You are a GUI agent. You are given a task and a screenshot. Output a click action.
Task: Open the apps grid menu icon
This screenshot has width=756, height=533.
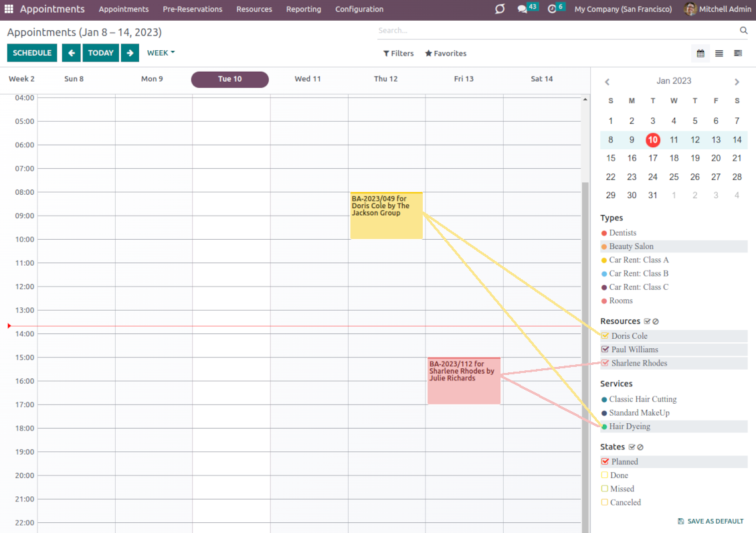click(x=9, y=9)
